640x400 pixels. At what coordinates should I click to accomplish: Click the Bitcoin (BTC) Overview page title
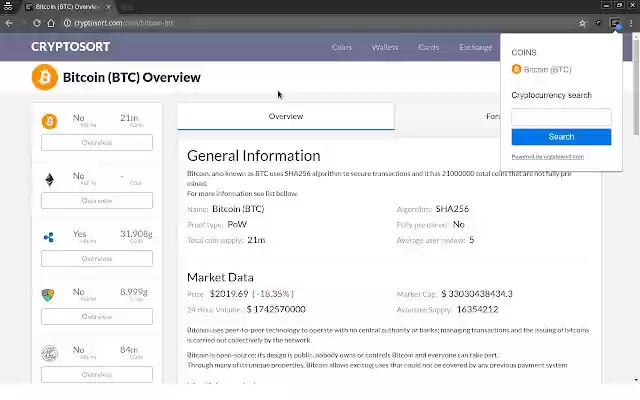[x=131, y=77]
